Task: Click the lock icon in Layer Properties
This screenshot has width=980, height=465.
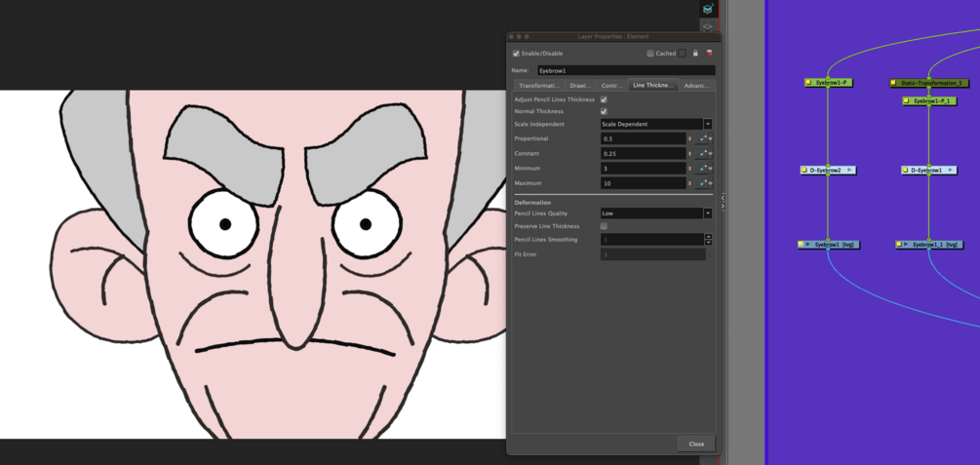Action: pyautogui.click(x=695, y=53)
